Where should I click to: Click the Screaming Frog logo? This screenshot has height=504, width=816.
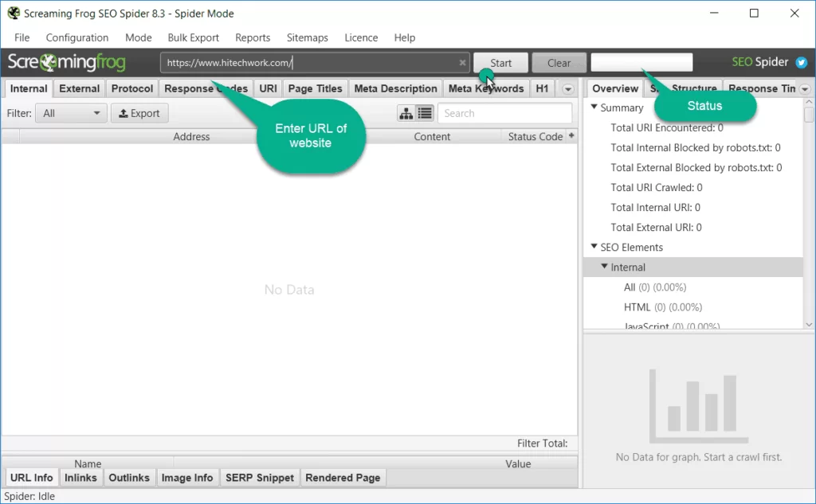click(x=67, y=62)
